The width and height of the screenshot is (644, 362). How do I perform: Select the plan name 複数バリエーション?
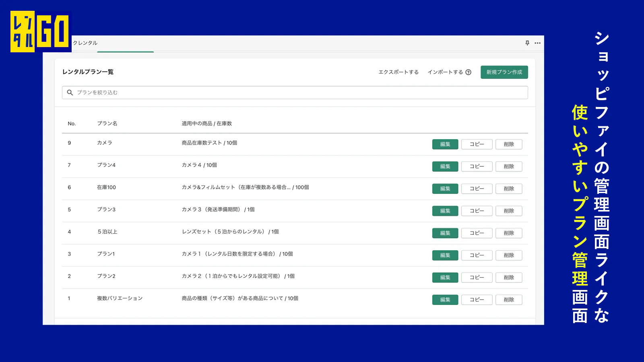click(120, 298)
